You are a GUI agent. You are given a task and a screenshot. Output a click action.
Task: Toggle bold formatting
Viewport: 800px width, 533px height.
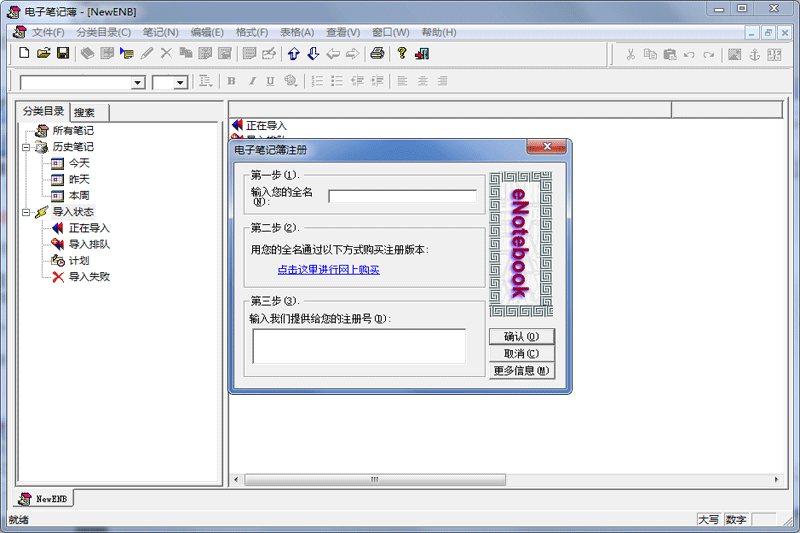(x=232, y=81)
